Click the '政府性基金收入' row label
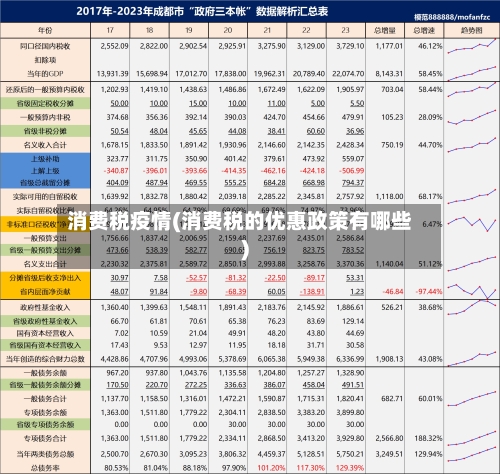Screen dimensions: 500x474 [x=45, y=307]
